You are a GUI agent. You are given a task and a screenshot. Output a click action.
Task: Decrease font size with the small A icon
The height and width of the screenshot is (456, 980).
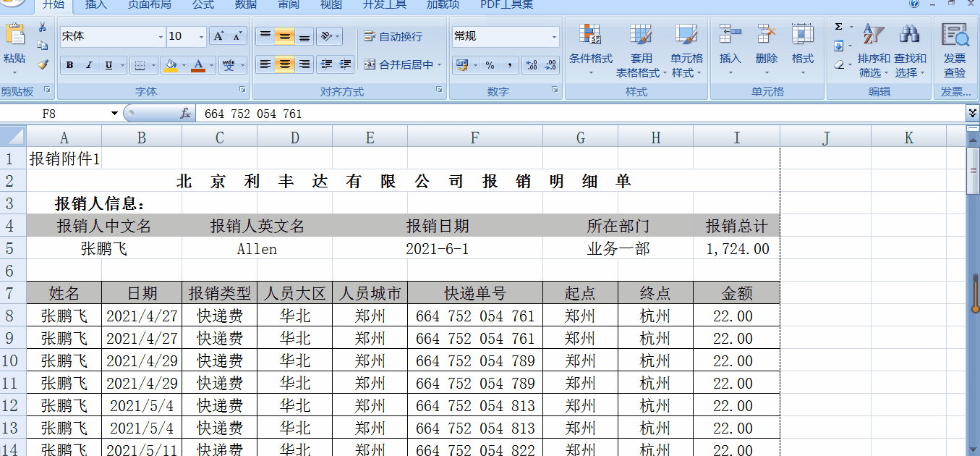[x=238, y=36]
